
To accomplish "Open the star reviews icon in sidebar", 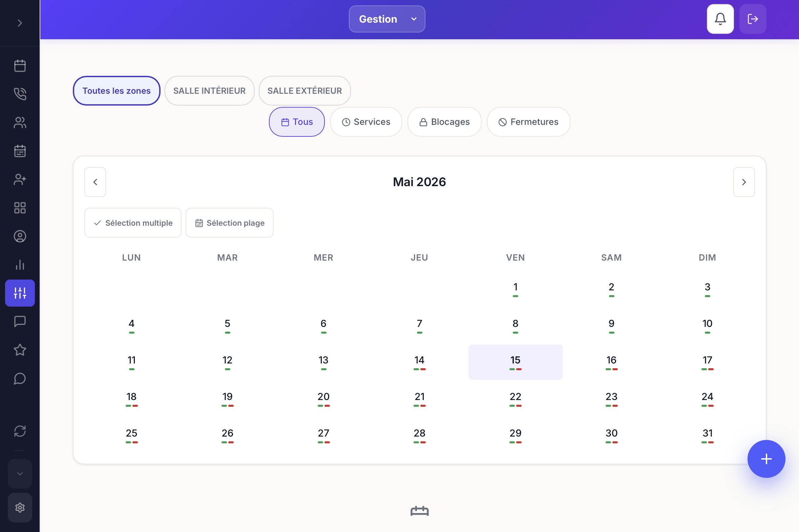I will tap(20, 350).
